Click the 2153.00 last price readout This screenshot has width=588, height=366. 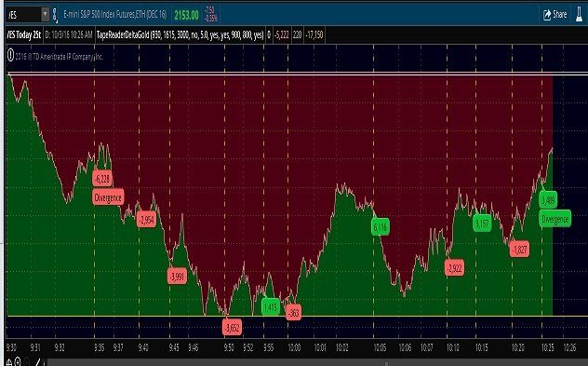[186, 16]
